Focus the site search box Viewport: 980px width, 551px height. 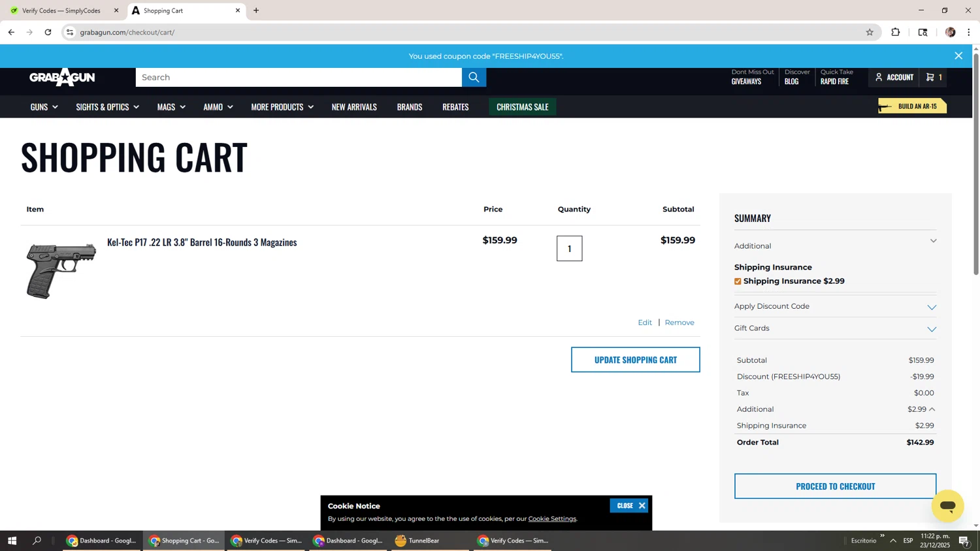point(299,77)
